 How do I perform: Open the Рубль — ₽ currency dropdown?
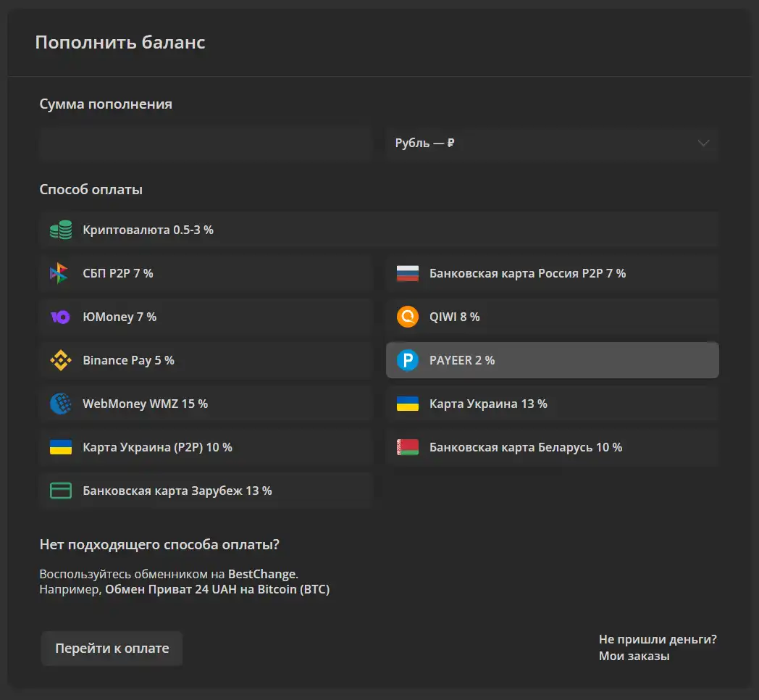(553, 143)
